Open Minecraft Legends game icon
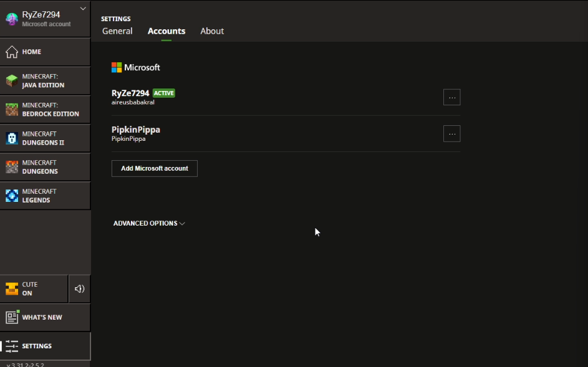Viewport: 588px width, 367px height. click(12, 196)
